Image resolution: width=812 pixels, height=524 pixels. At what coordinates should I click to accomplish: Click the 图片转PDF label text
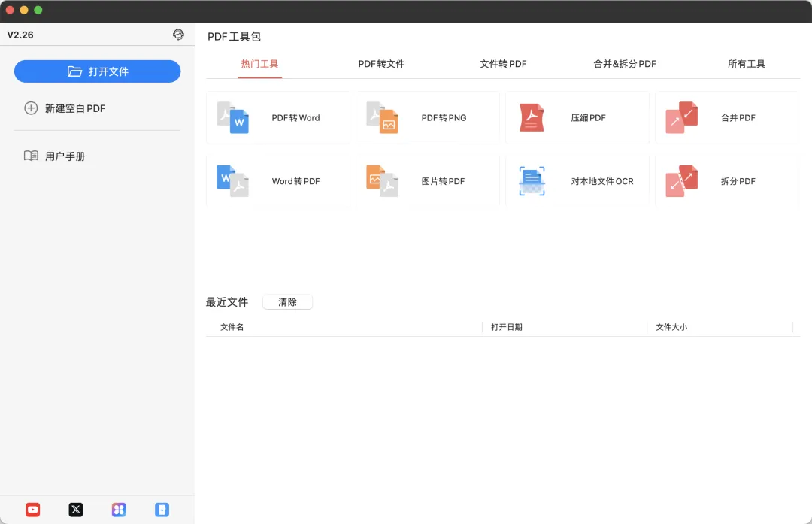pos(443,181)
